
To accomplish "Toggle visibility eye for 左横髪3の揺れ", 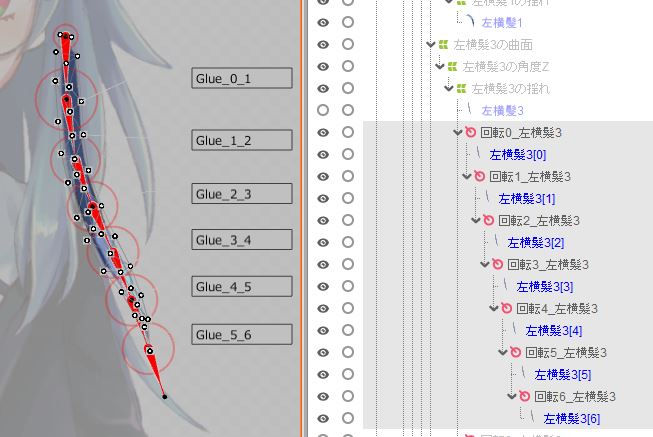I will click(323, 89).
